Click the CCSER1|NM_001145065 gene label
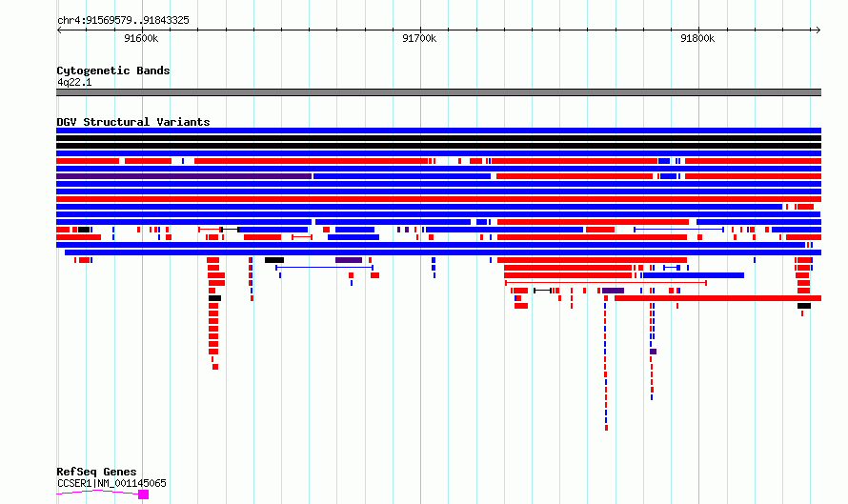 (111, 483)
